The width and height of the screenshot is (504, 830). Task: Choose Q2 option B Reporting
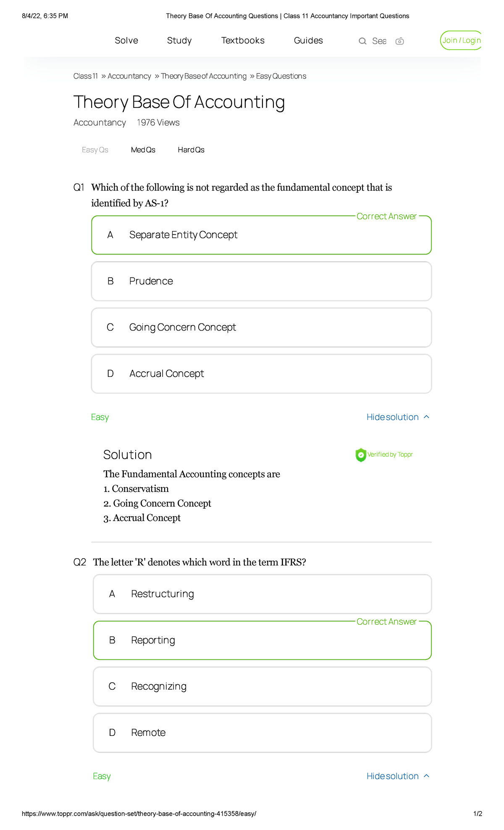click(x=262, y=640)
